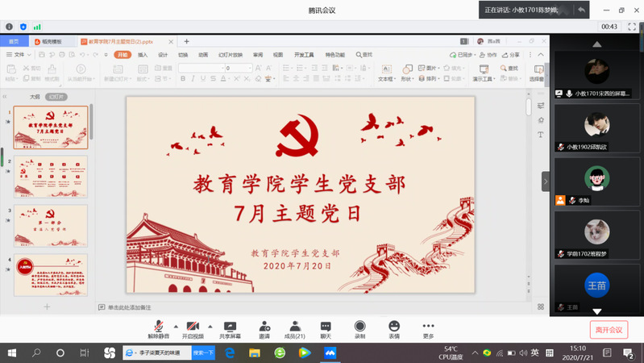Screen dimensions: 644x363
Task: Switch to the 插入 ribbon tab
Action: tap(143, 55)
